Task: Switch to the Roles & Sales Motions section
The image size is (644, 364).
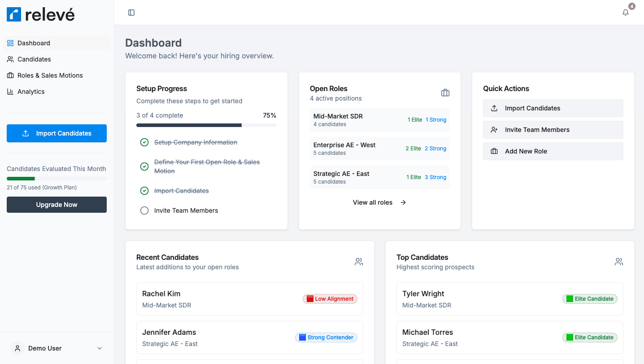Action: (50, 75)
